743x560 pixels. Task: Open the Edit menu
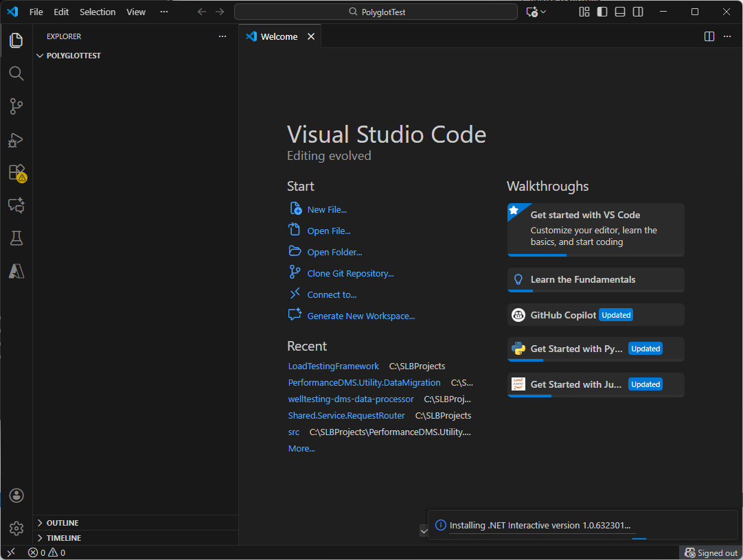(x=61, y=12)
